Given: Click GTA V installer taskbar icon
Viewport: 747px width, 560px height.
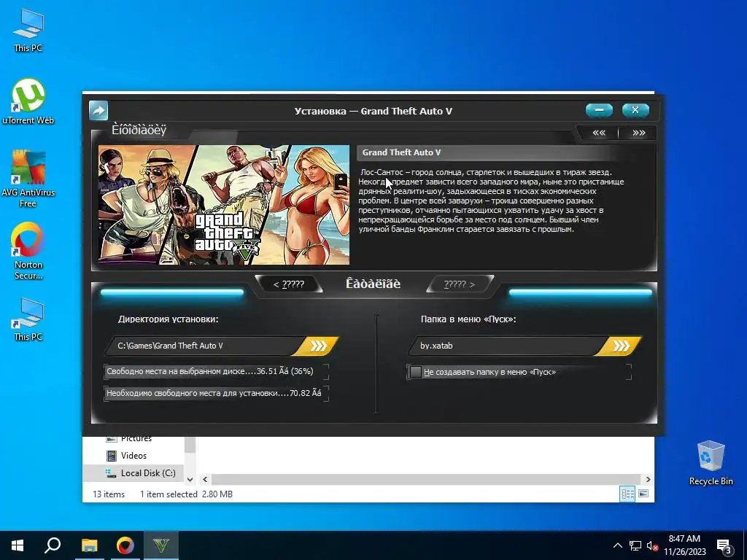Looking at the screenshot, I should (161, 545).
